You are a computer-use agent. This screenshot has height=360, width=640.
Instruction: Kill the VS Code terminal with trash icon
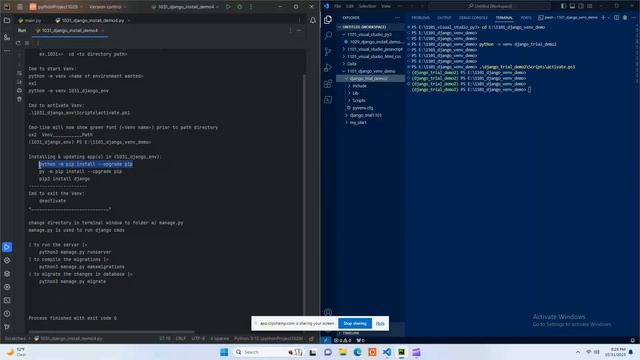[x=624, y=18]
